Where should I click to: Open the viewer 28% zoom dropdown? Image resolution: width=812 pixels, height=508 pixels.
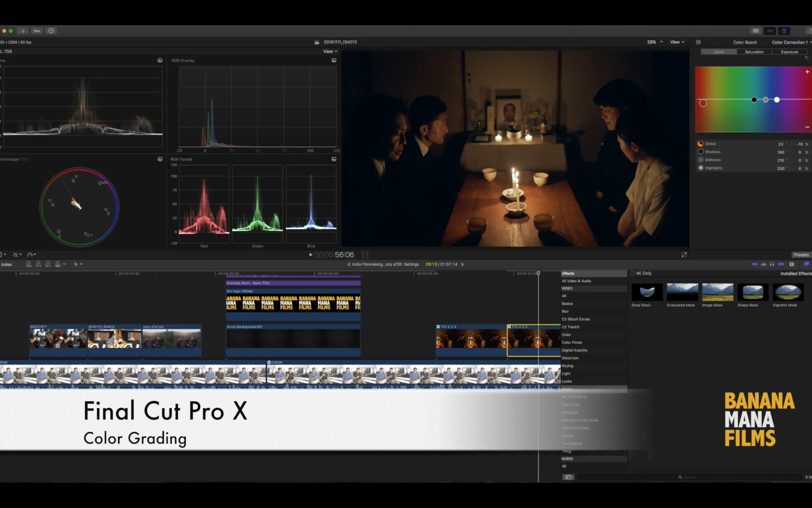point(655,42)
